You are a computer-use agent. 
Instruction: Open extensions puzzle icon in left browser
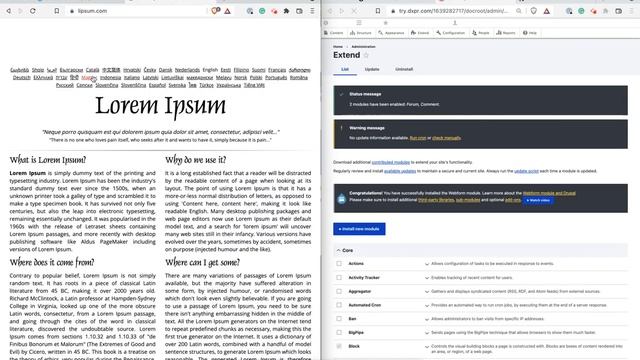[x=287, y=11]
